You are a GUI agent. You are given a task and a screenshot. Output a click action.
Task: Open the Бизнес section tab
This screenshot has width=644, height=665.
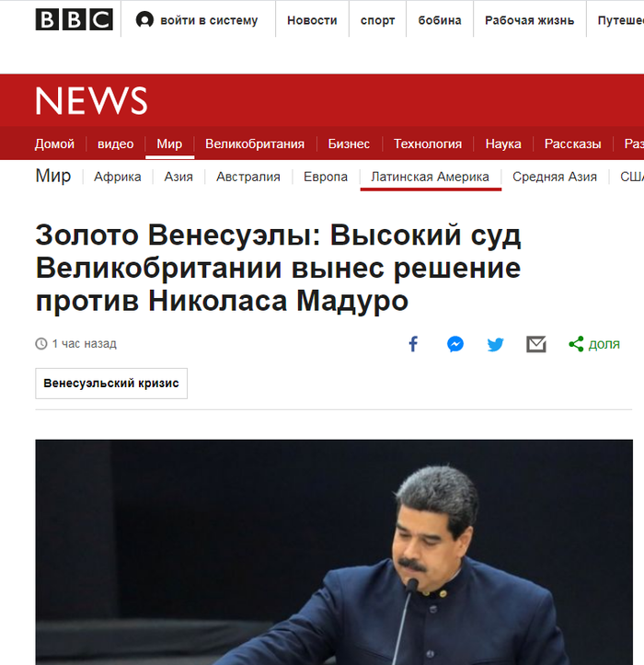[x=349, y=143]
